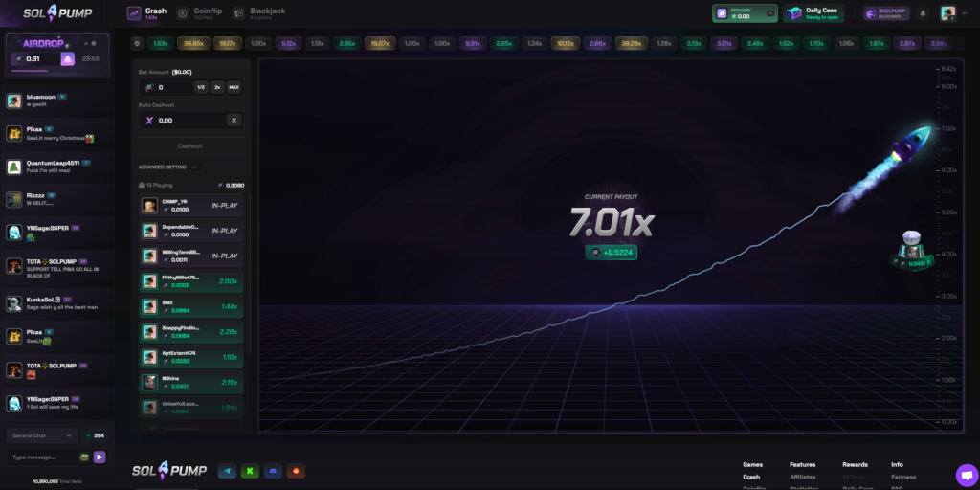
Task: Select the SM2 player row
Action: [x=190, y=307]
